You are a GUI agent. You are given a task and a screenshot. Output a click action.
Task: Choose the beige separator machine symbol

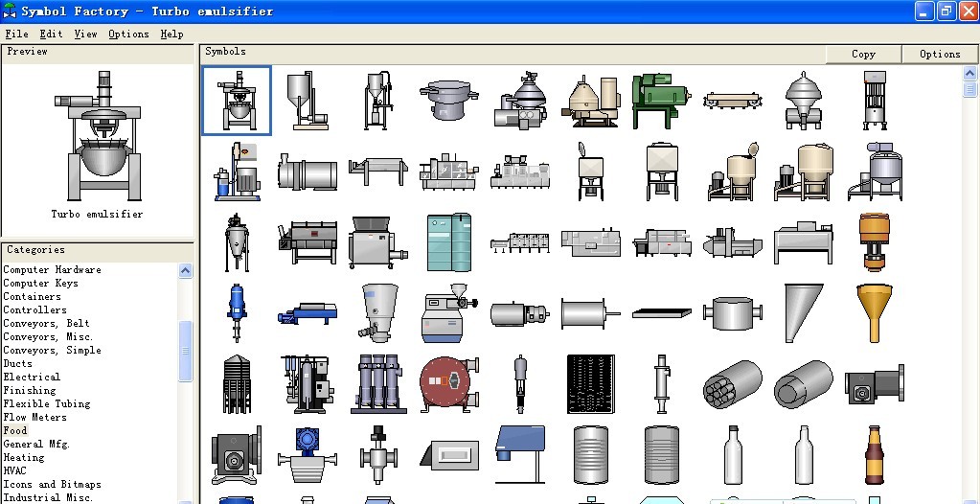(x=591, y=101)
